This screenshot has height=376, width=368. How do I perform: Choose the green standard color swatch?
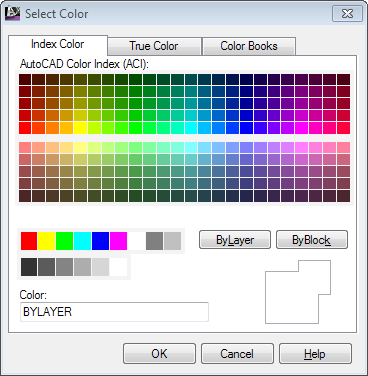(65, 241)
